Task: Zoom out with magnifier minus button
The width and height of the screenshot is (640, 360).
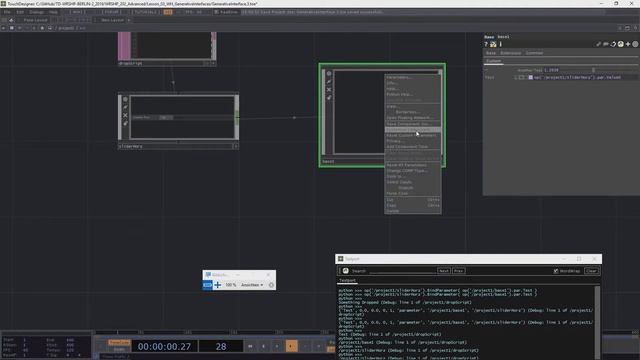Action: (x=207, y=285)
